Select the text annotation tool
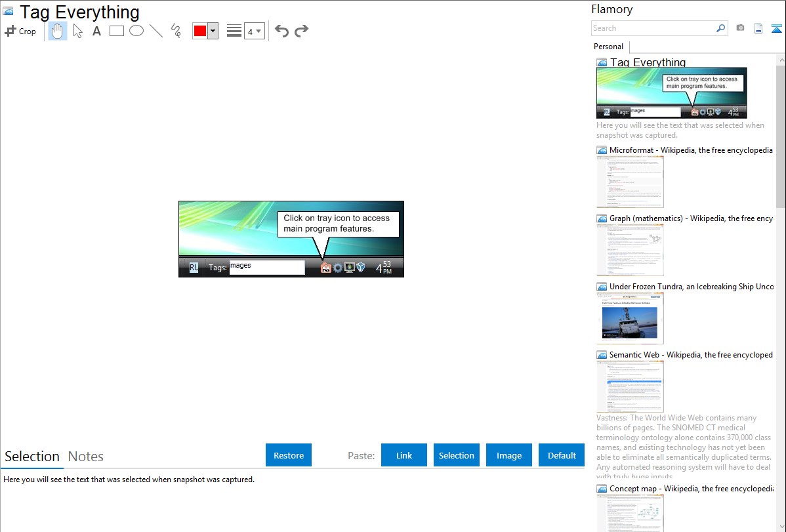786x532 pixels. 96,31
